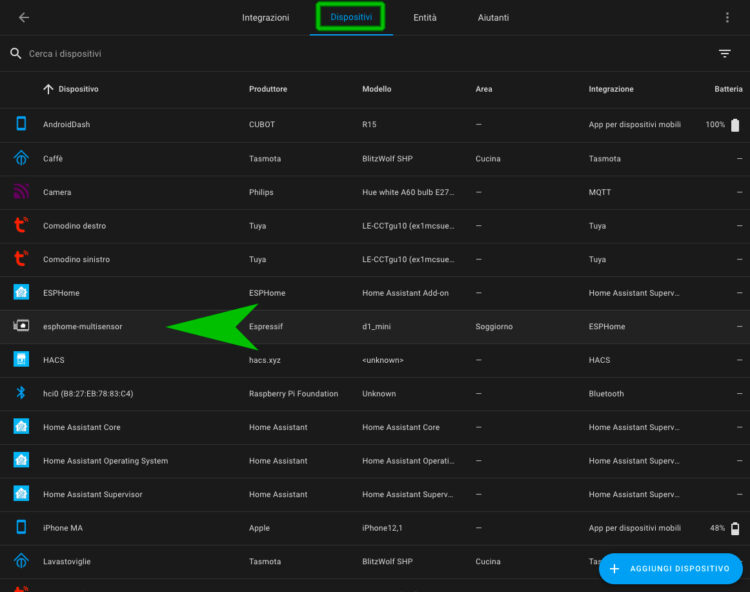
Task: Sort by Dispositivo column arrow
Action: (x=48, y=89)
